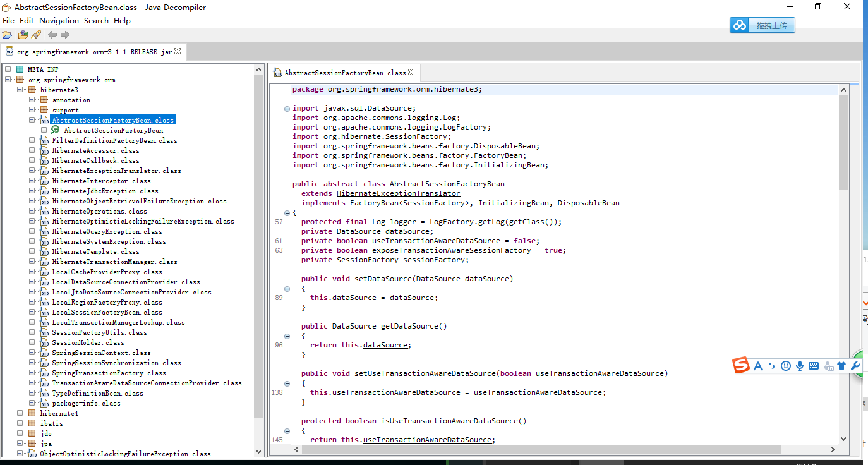Open the Search menu
The height and width of the screenshot is (465, 868).
click(x=96, y=20)
